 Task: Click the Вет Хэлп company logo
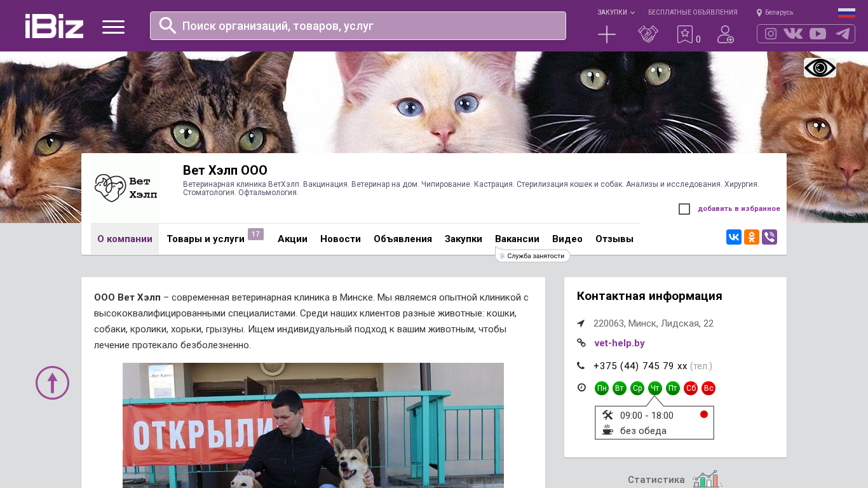(x=126, y=189)
